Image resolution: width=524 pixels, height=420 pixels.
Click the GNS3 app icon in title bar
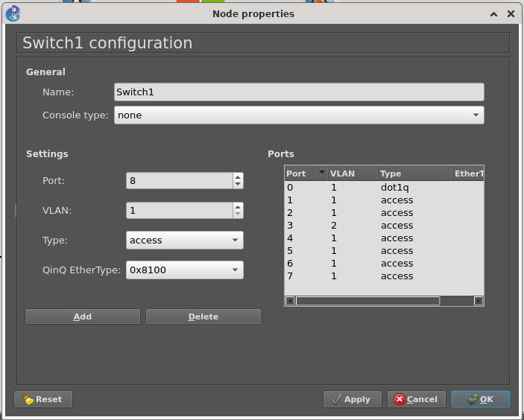(13, 13)
